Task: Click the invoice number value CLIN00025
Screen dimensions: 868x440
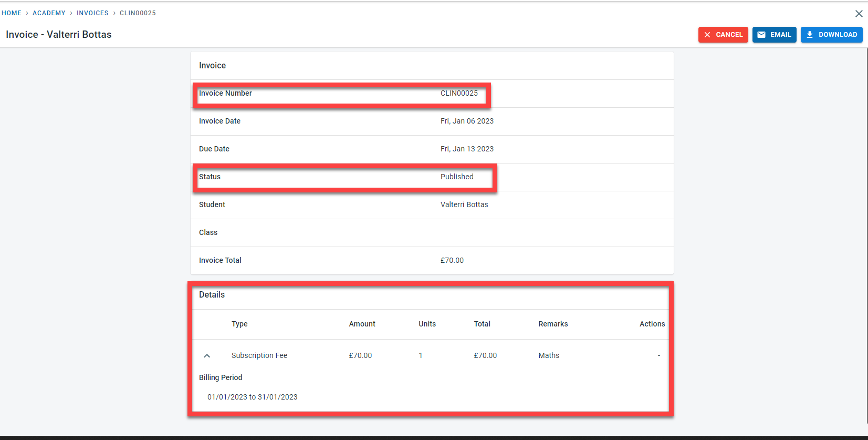Action: click(459, 93)
